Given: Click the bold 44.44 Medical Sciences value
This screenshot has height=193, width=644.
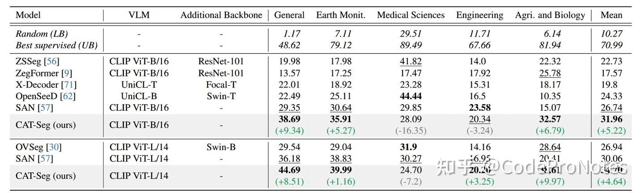Looking at the screenshot, I should (x=411, y=96).
